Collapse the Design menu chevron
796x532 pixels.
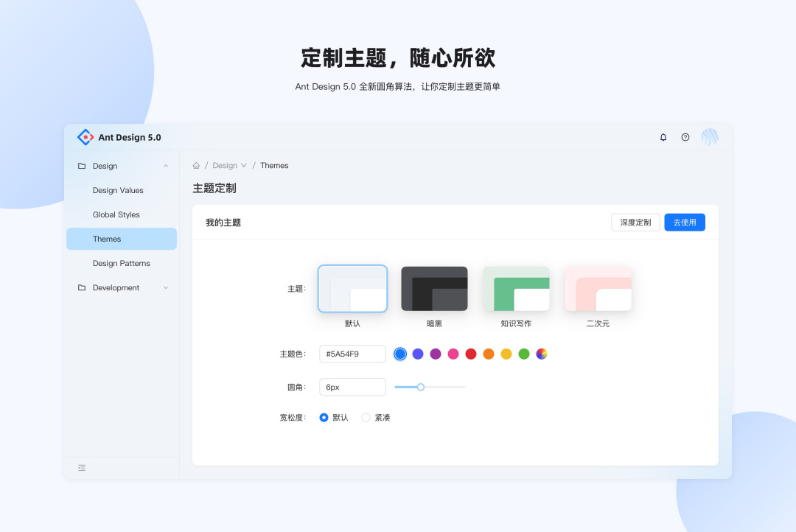tap(166, 166)
